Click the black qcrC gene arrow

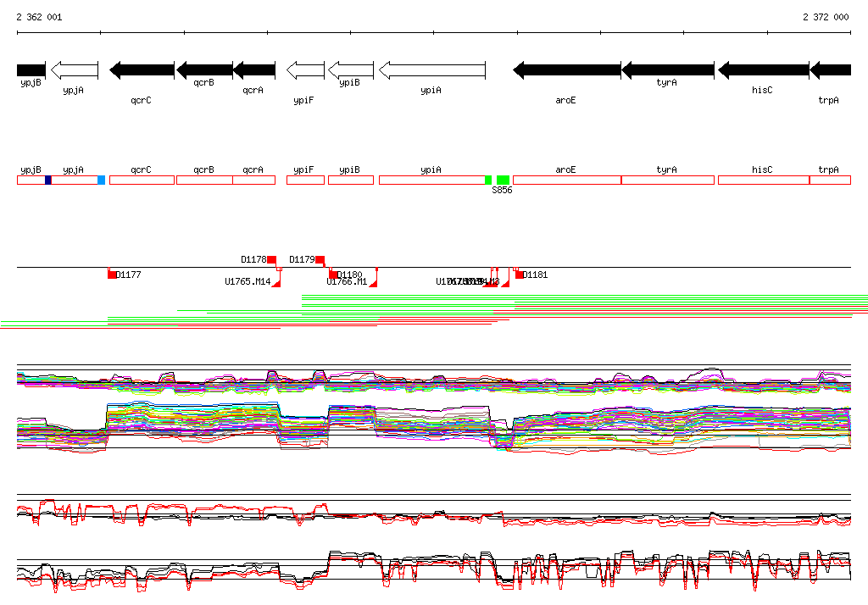coord(142,70)
